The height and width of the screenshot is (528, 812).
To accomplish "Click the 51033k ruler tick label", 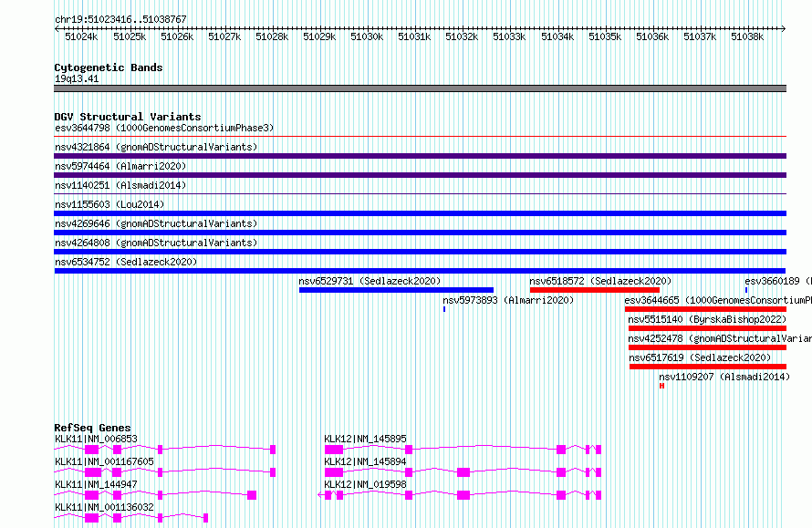I will 509,36.
